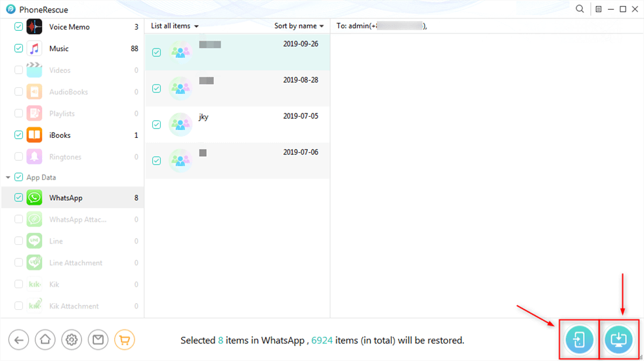644x361 pixels.
Task: Click the Music note icon
Action: click(35, 49)
